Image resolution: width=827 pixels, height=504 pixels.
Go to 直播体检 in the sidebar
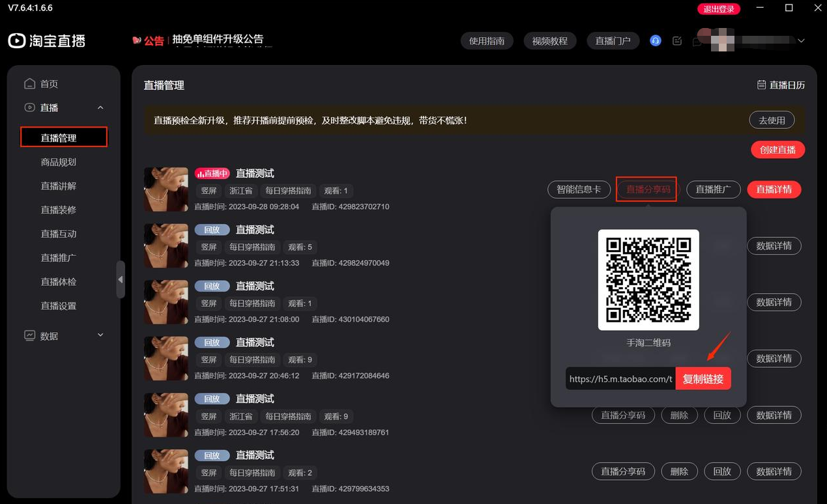click(59, 282)
